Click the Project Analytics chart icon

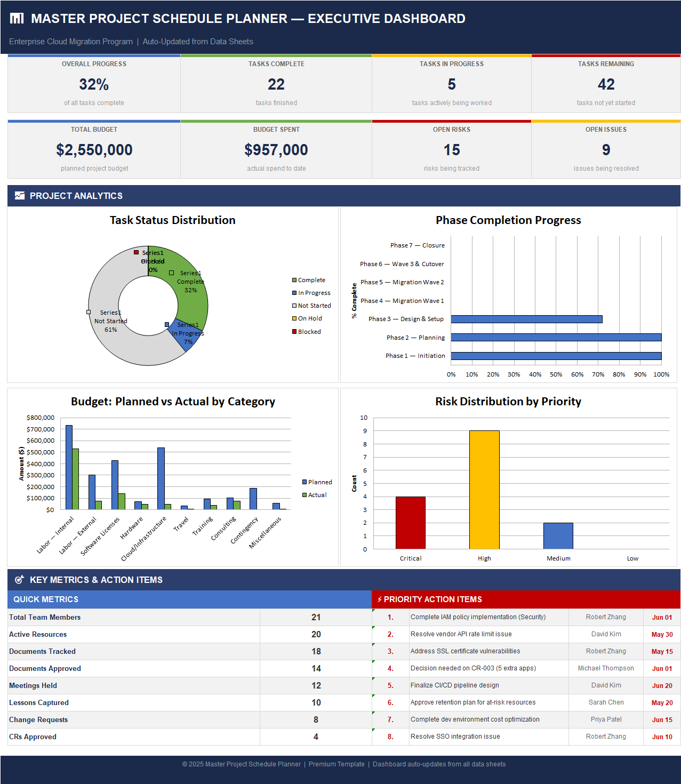20,196
